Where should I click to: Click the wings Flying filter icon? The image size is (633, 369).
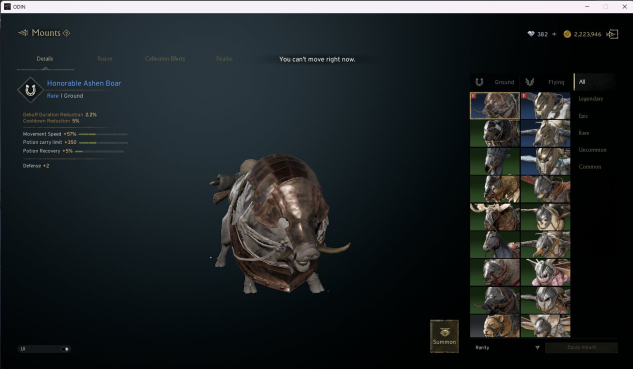[530, 82]
